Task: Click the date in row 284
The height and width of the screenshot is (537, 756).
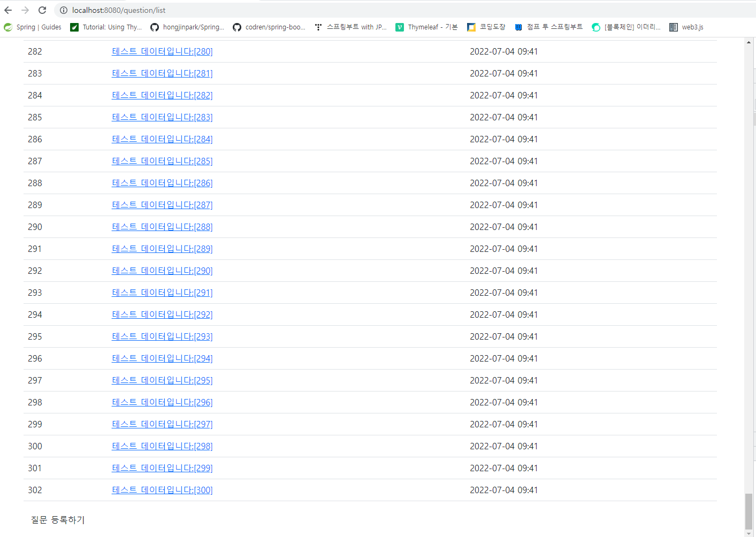Action: (504, 95)
